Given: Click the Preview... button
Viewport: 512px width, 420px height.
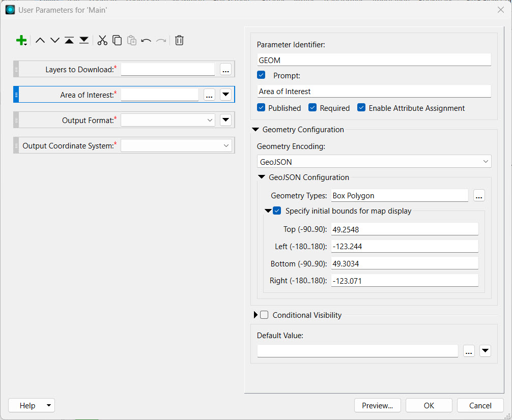Looking at the screenshot, I should tap(377, 405).
